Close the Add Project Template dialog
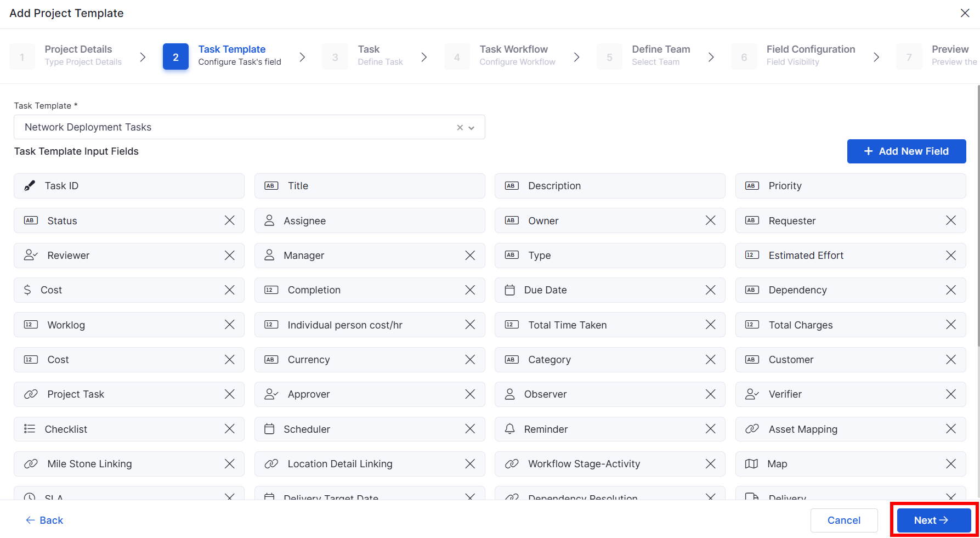Screen dimensions: 980x538 click(x=965, y=13)
